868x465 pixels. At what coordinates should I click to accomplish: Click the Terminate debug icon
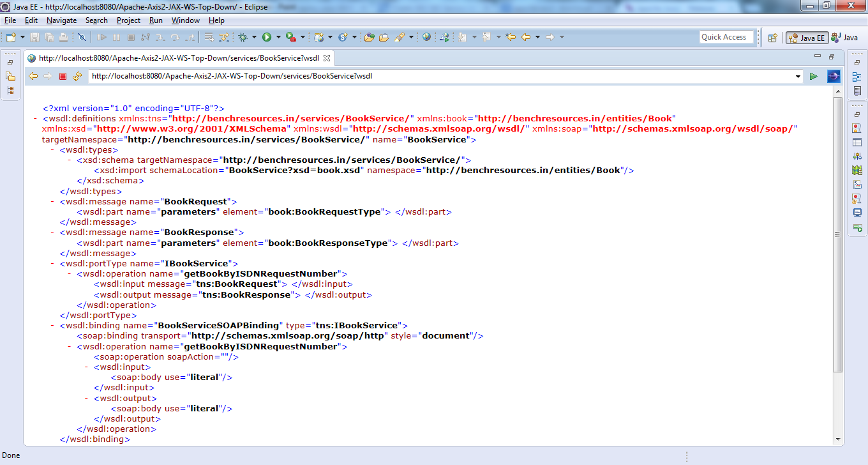(x=131, y=37)
